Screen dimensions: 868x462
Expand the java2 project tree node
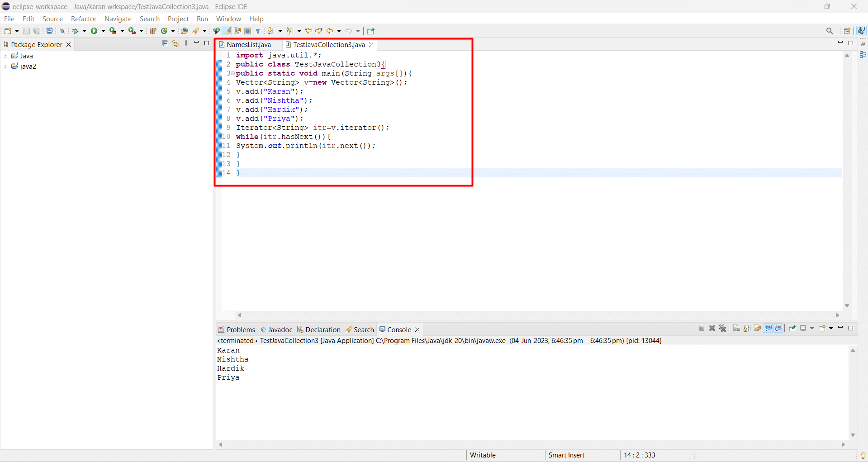pyautogui.click(x=5, y=66)
